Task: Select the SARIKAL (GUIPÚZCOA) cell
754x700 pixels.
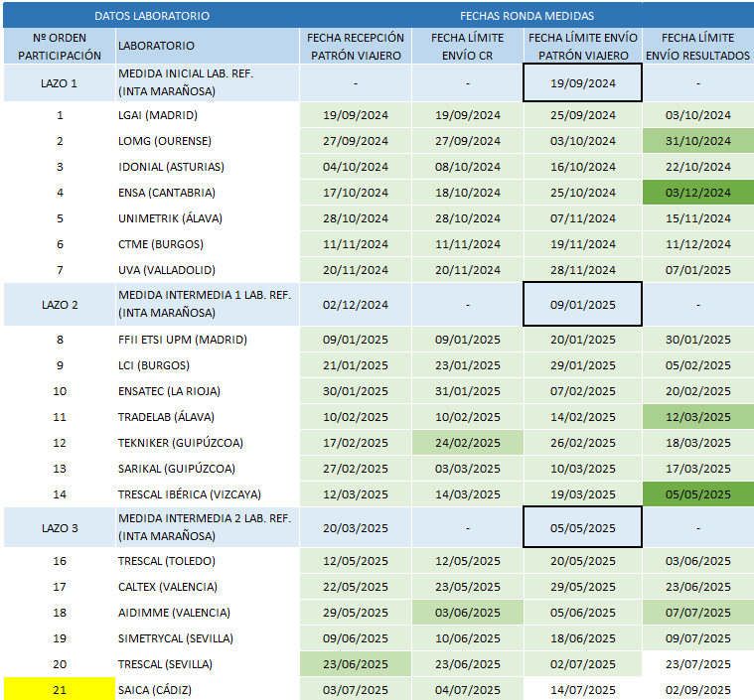Action: pyautogui.click(x=208, y=469)
